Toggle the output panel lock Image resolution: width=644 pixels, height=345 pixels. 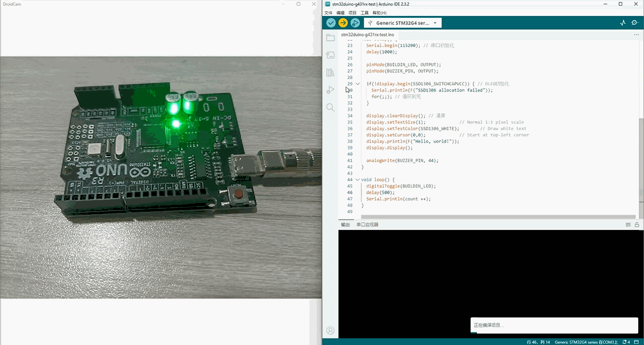click(x=637, y=225)
